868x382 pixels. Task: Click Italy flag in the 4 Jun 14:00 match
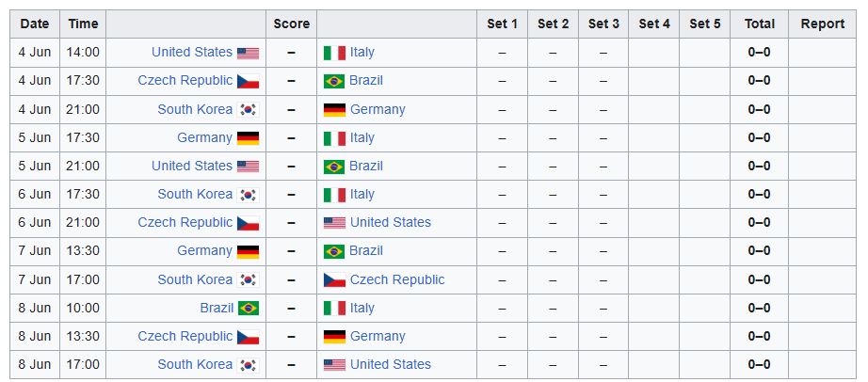[x=334, y=53]
